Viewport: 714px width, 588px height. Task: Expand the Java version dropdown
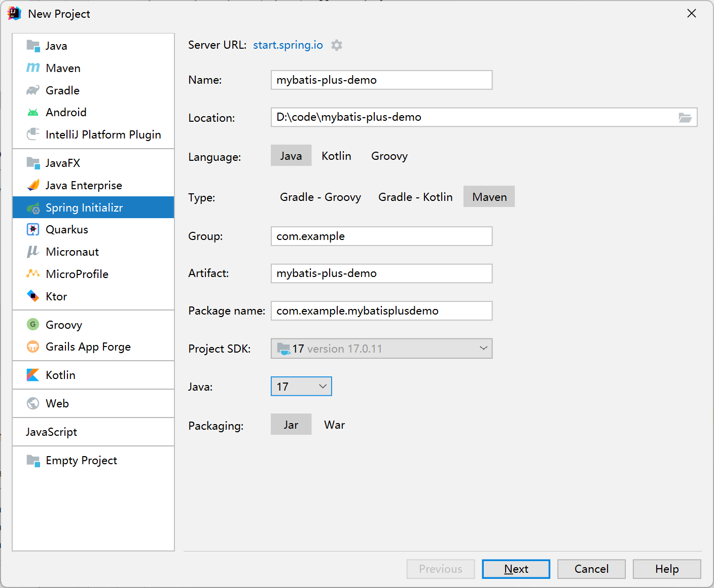click(x=301, y=387)
